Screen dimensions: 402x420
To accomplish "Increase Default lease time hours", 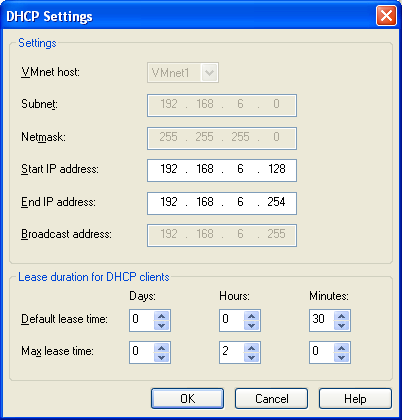I will point(252,316).
